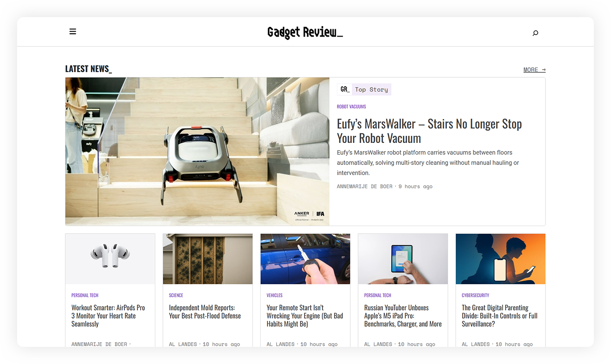The height and width of the screenshot is (364, 611).
Task: Click the car key thumbnail image
Action: tap(305, 259)
